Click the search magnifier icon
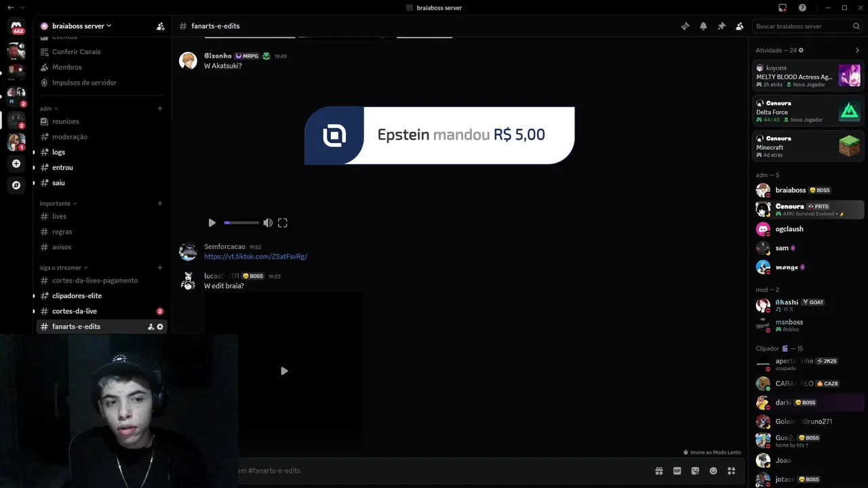The width and height of the screenshot is (868, 488). click(x=856, y=26)
